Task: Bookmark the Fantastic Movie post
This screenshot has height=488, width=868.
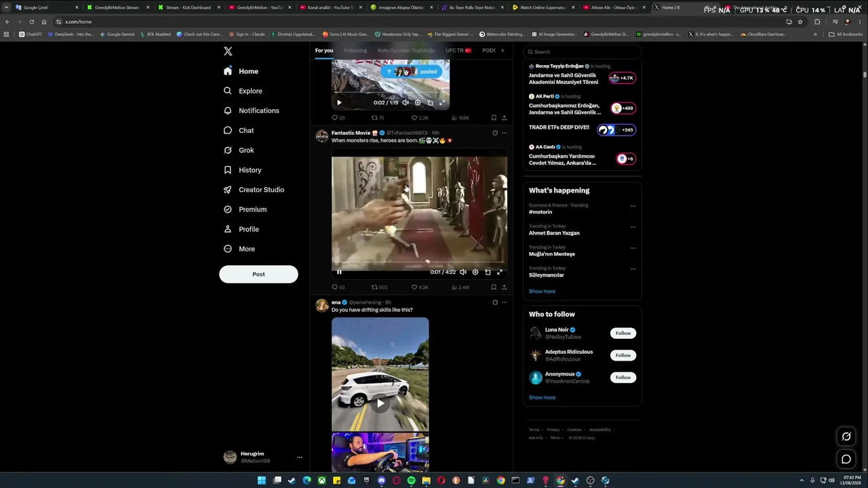Action: [x=494, y=287]
